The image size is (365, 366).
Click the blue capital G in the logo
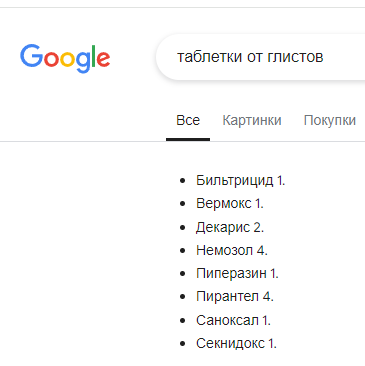click(31, 55)
